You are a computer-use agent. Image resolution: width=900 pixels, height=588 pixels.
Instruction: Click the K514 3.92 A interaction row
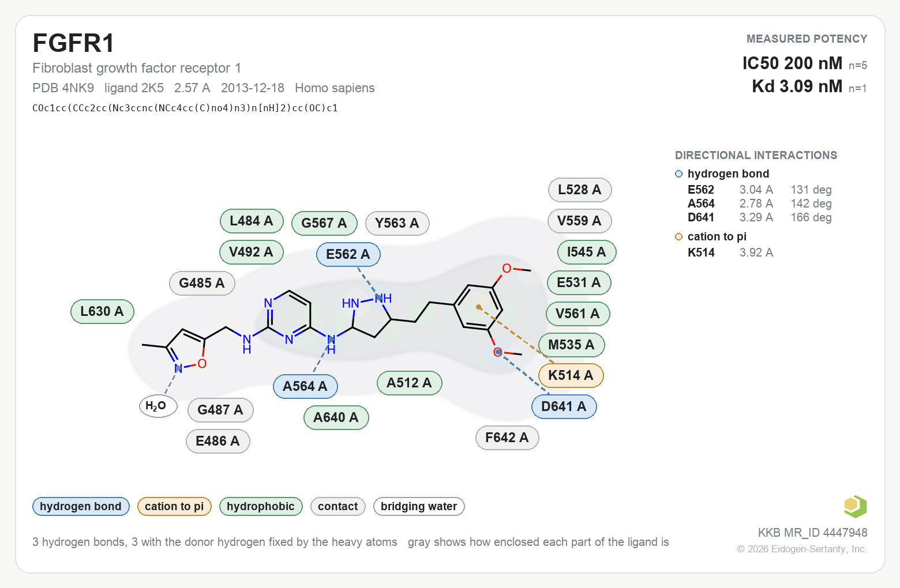coord(730,252)
